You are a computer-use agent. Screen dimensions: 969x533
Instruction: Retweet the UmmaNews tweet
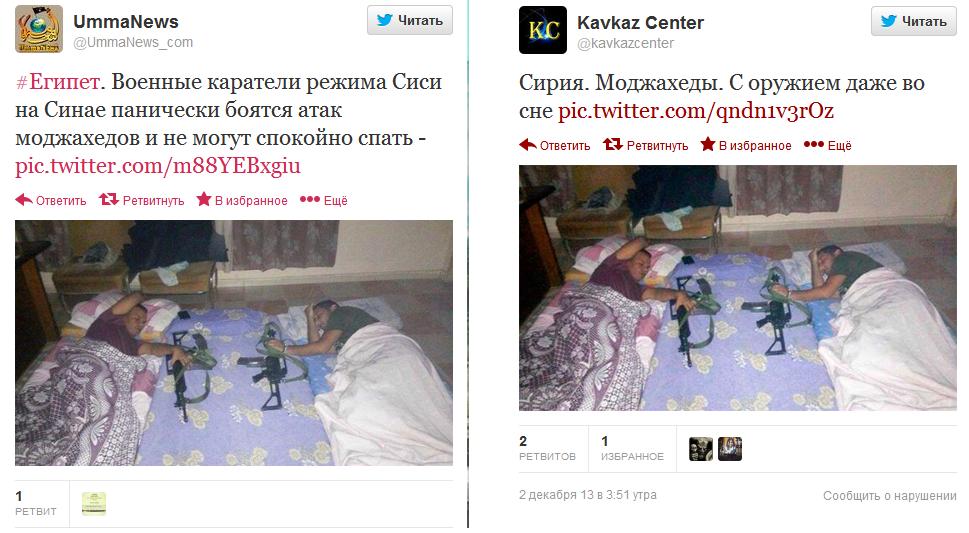click(142, 200)
